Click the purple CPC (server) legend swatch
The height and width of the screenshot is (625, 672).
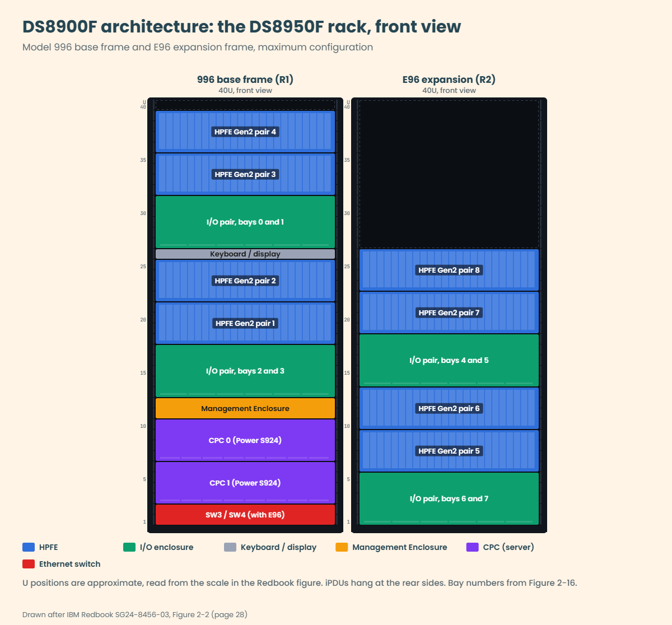[473, 547]
